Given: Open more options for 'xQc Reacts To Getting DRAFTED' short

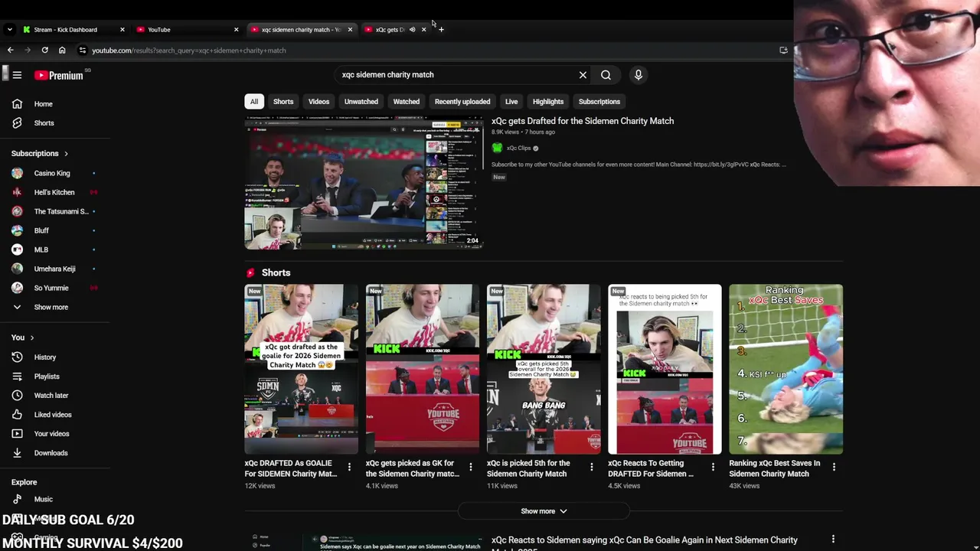Looking at the screenshot, I should tap(713, 467).
